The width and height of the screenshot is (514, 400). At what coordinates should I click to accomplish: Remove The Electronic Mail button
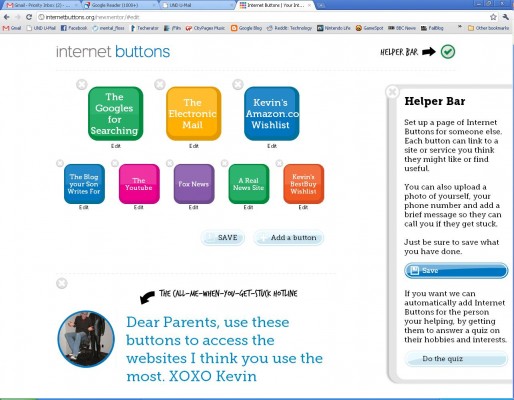160,84
